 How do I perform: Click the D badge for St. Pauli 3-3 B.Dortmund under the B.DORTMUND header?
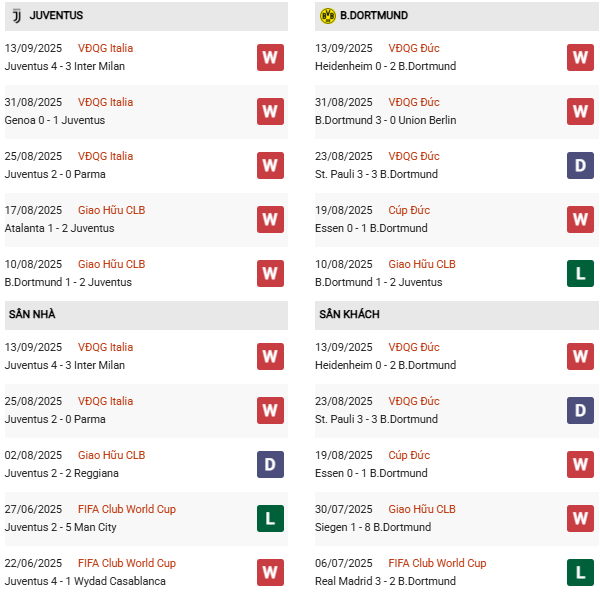(580, 165)
